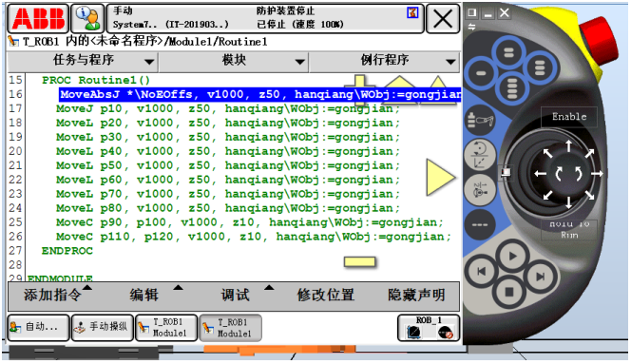Toggle pendant panel swap arrows icon
The width and height of the screenshot is (631, 364).
point(471,27)
